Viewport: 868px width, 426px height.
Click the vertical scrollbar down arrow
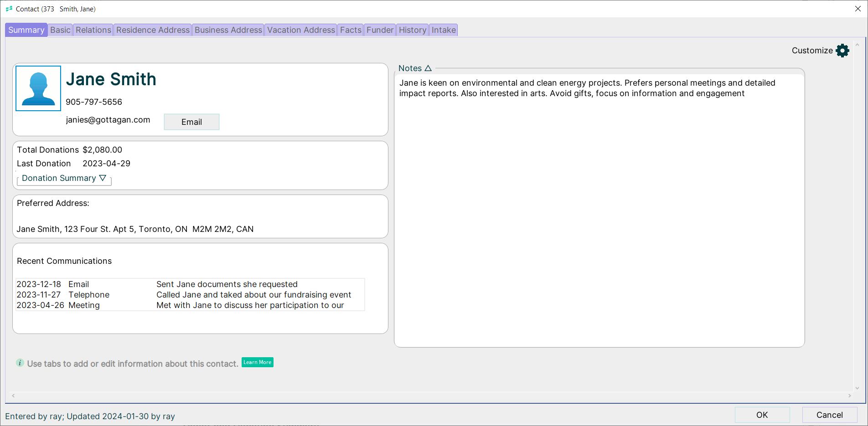click(857, 388)
